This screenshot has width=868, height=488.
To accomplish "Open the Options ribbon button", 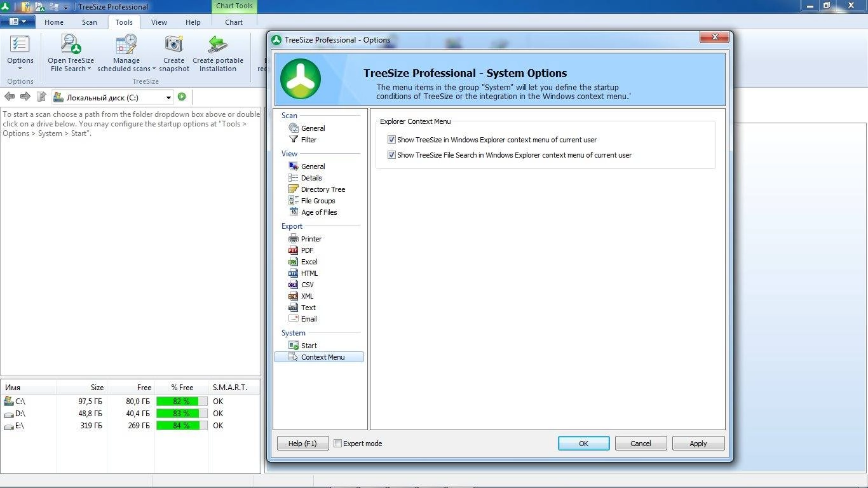I will (20, 53).
